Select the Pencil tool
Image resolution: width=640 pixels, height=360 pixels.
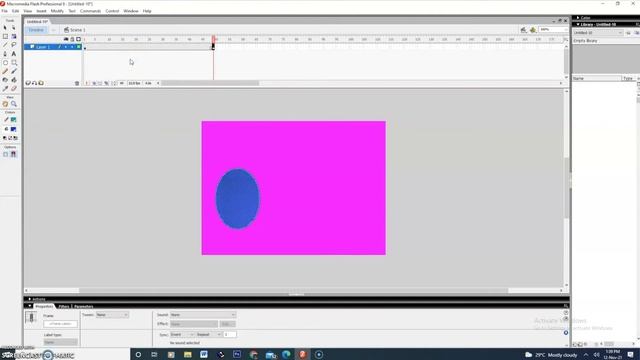point(5,71)
